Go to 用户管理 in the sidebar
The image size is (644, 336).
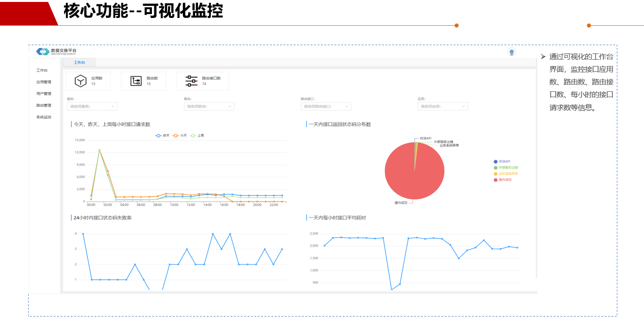(44, 94)
